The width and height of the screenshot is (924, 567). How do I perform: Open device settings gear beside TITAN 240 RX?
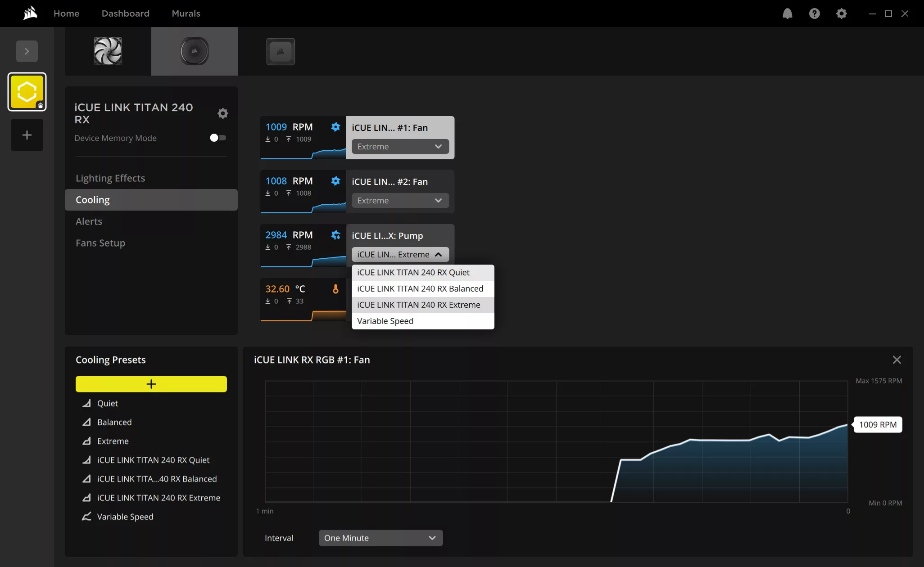222,113
